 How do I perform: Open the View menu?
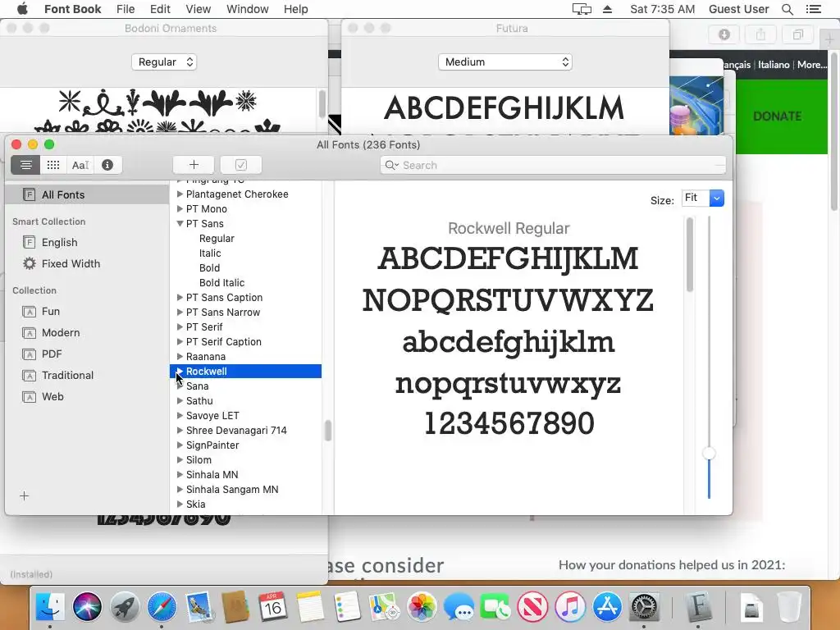199,9
